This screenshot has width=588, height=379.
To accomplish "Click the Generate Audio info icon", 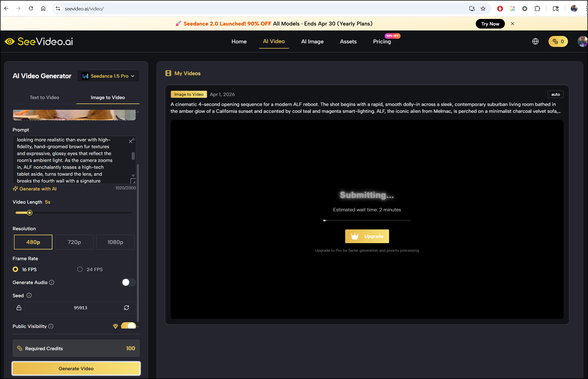I will (x=52, y=282).
